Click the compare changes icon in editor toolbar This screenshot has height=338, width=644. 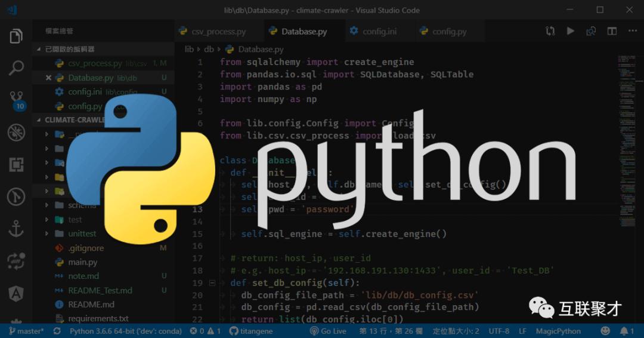550,31
